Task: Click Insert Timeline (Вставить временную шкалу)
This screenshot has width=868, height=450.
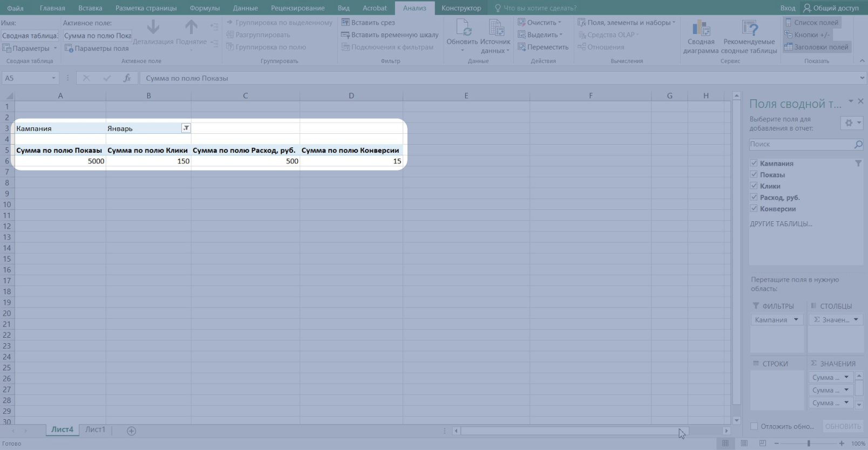Action: [x=390, y=35]
